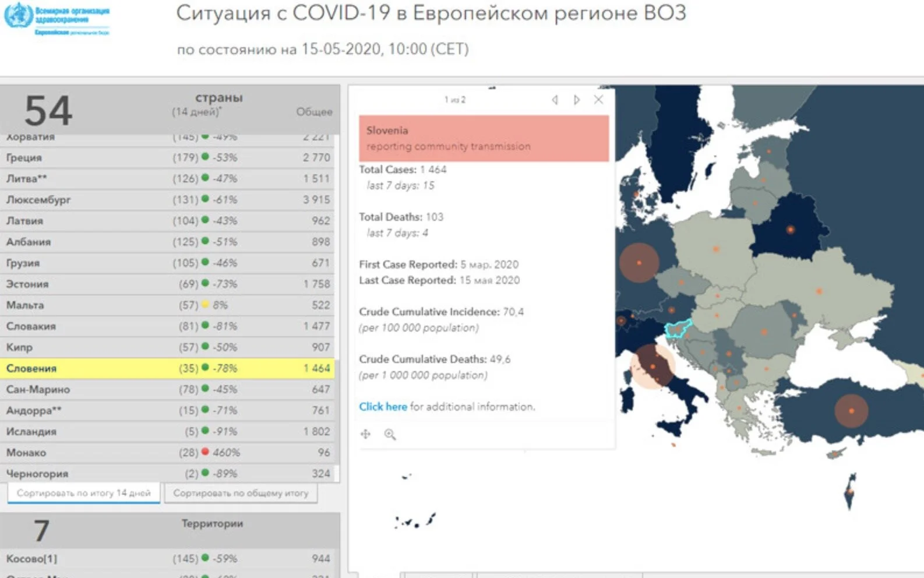Open the WHO organization logo
The height and width of the screenshot is (578, 924).
(x=57, y=19)
